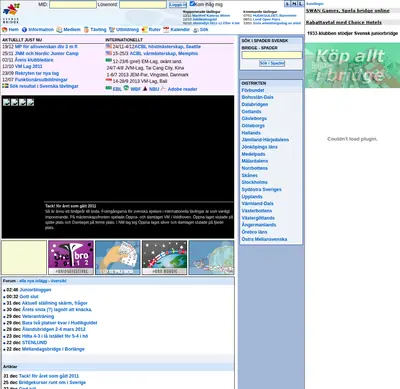Screen dimensions: 400x389
Task: Open Aktuell ställning skärm, frågor post
Action: [x=54, y=303]
